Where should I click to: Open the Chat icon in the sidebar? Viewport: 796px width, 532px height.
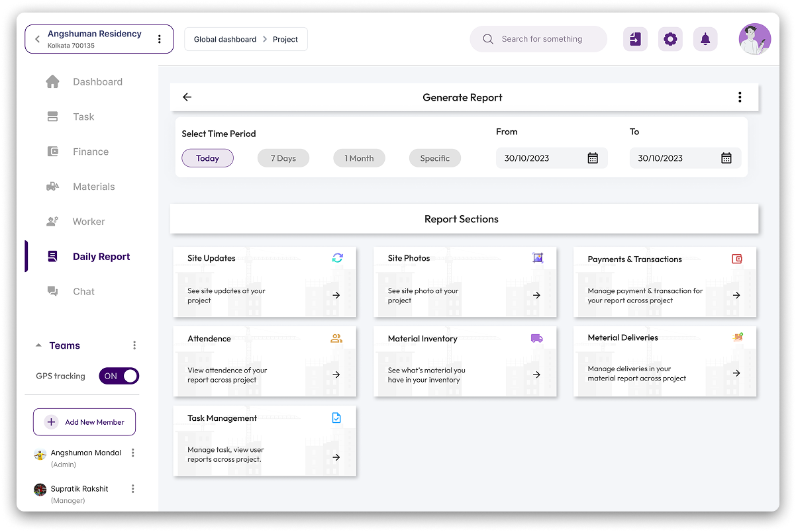click(53, 291)
